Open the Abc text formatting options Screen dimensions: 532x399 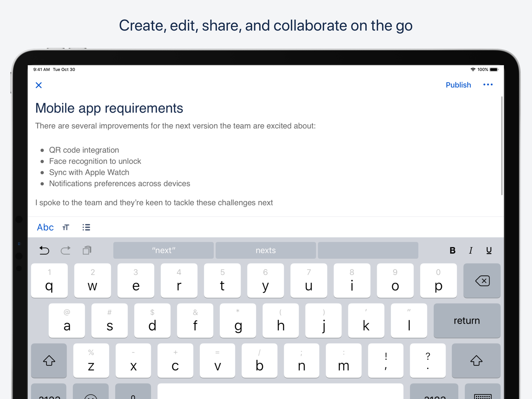[45, 227]
